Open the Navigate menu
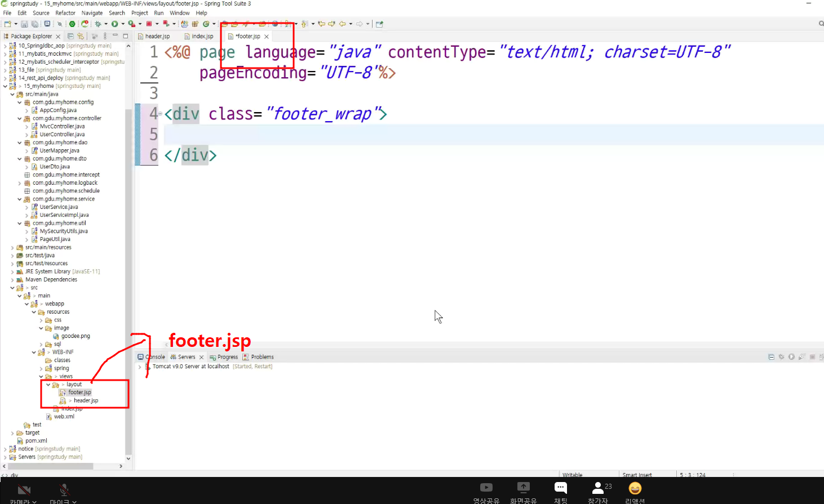Screen dimensions: 824x504 tap(92, 13)
